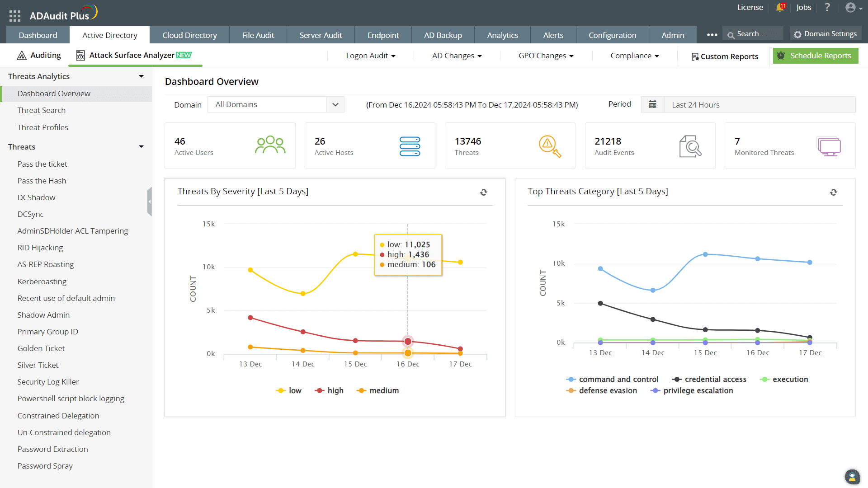Image resolution: width=868 pixels, height=488 pixels.
Task: Open the All Domains dropdown
Action: (276, 105)
